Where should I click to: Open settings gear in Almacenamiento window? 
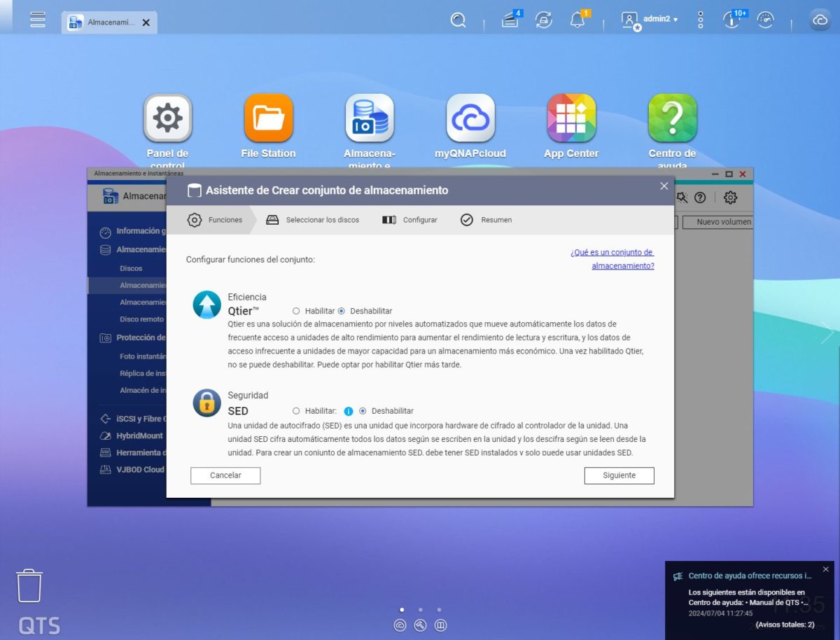coord(730,197)
